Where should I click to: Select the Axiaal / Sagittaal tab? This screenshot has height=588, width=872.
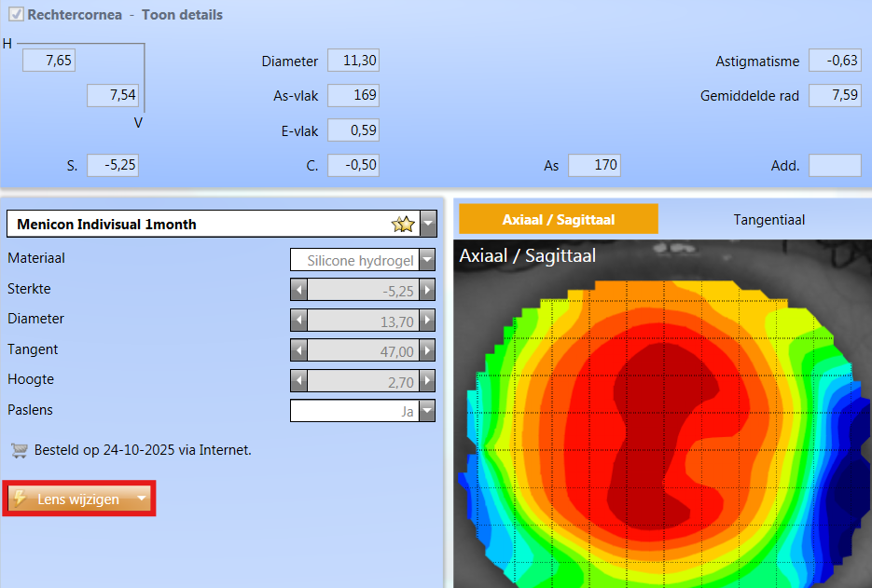(x=558, y=220)
